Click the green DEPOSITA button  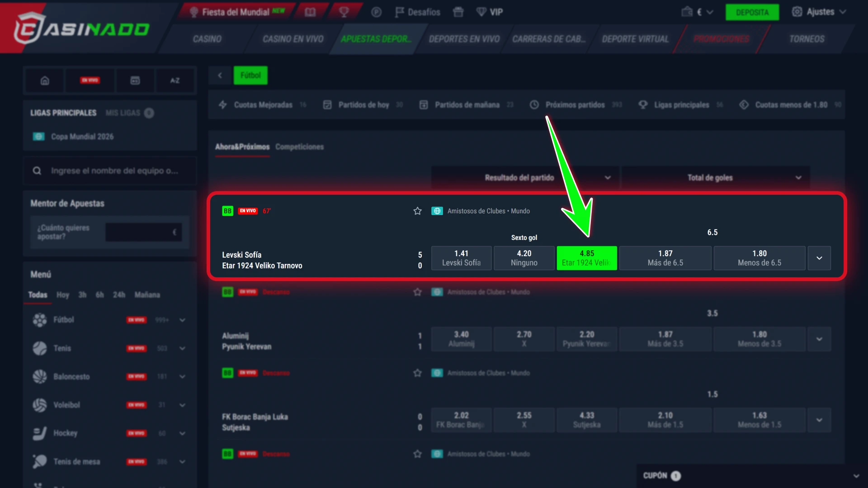752,12
